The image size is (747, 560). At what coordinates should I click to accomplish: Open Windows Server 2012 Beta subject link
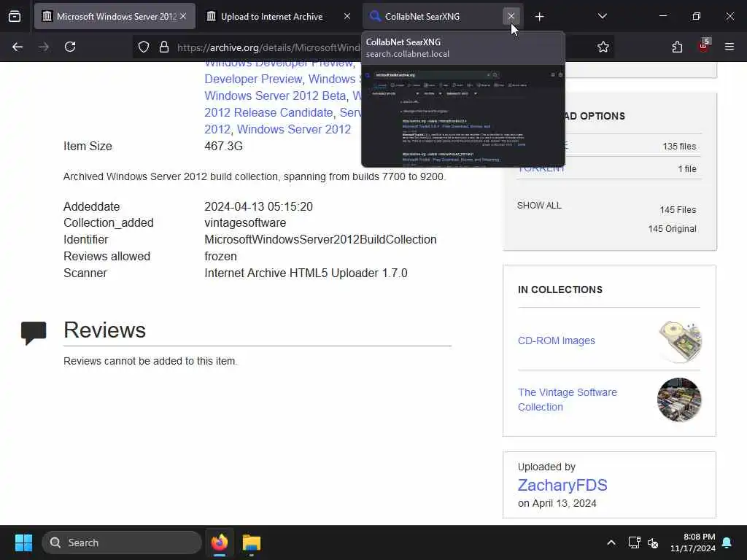(275, 96)
